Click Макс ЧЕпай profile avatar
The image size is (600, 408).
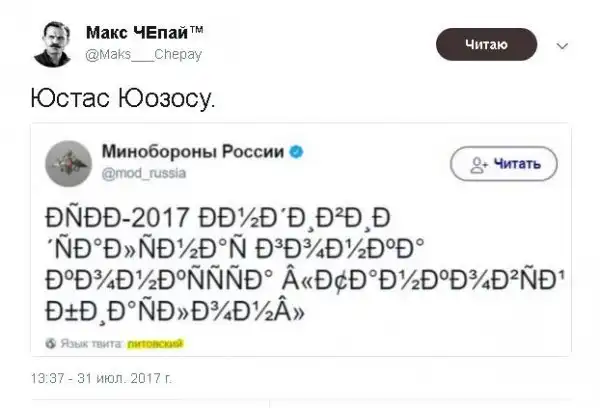coord(52,43)
